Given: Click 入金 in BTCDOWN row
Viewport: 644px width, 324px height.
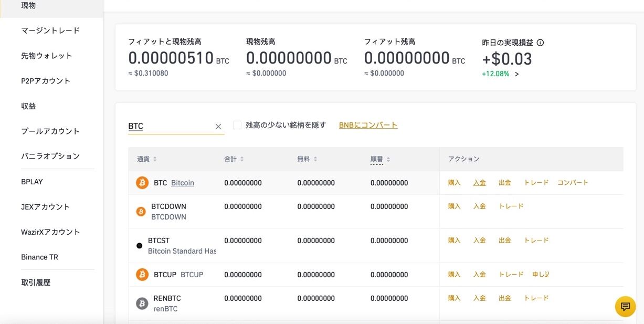Looking at the screenshot, I should point(480,206).
